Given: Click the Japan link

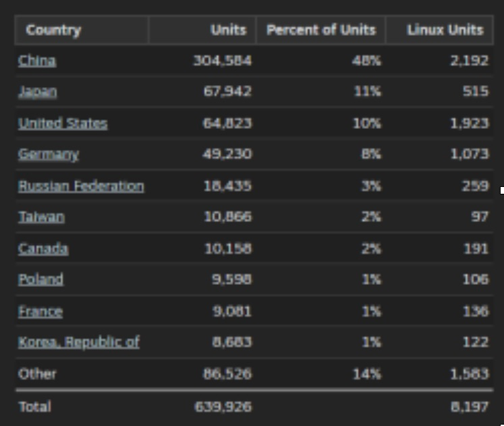Looking at the screenshot, I should tap(37, 92).
